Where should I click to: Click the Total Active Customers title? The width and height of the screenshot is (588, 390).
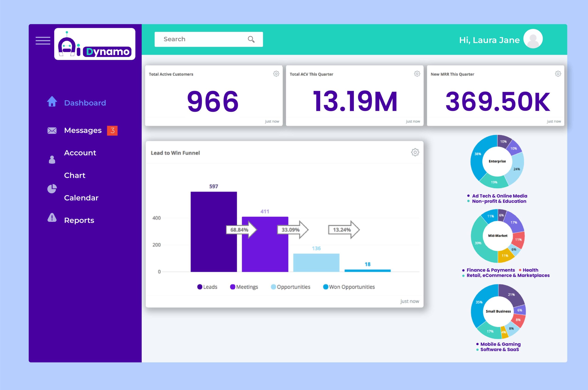[171, 74]
